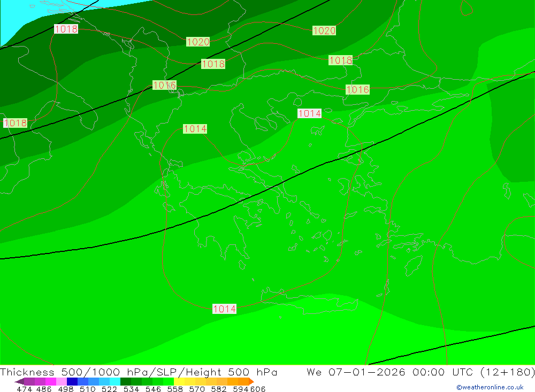Click the green 1014 label near Albania
This screenshot has width=535, height=392.
(x=195, y=129)
